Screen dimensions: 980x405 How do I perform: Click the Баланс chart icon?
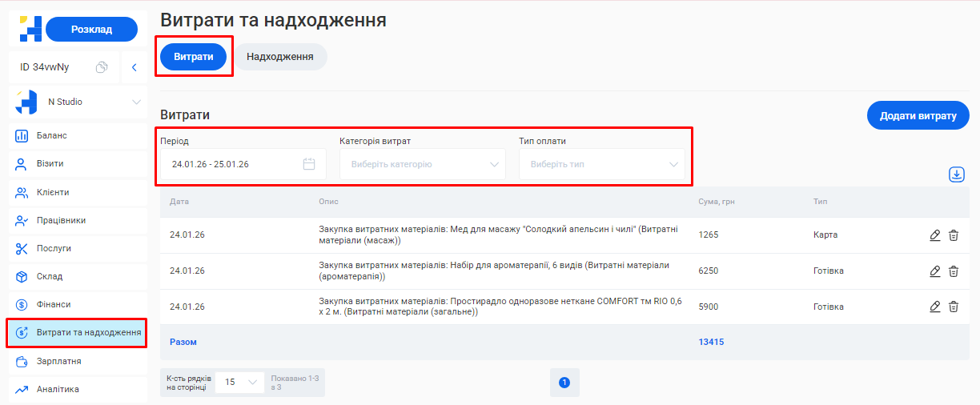click(x=22, y=136)
